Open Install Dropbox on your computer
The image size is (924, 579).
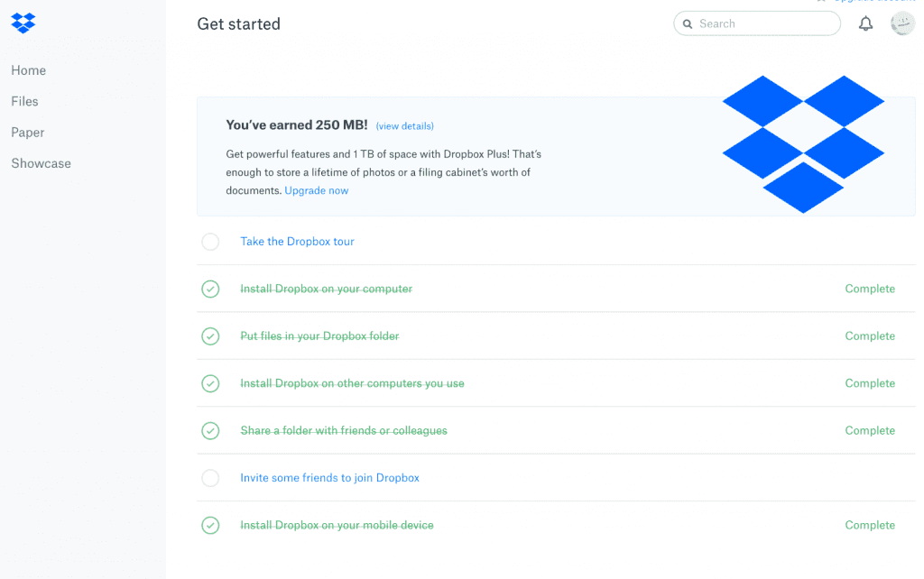[326, 289]
